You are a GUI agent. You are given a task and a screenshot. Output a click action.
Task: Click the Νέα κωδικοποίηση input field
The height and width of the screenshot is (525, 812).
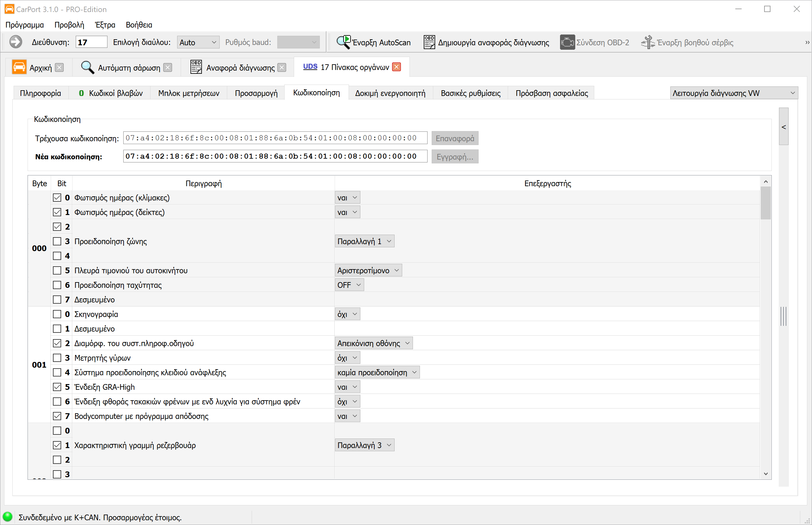(x=275, y=156)
